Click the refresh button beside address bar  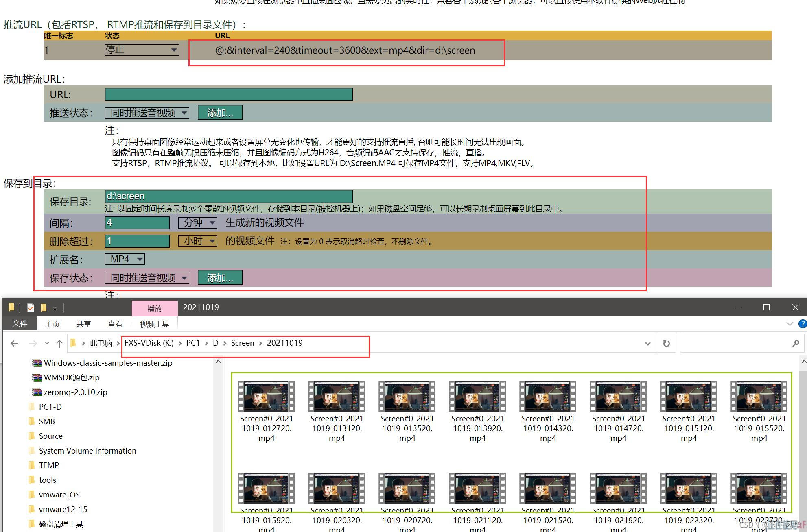tap(666, 344)
